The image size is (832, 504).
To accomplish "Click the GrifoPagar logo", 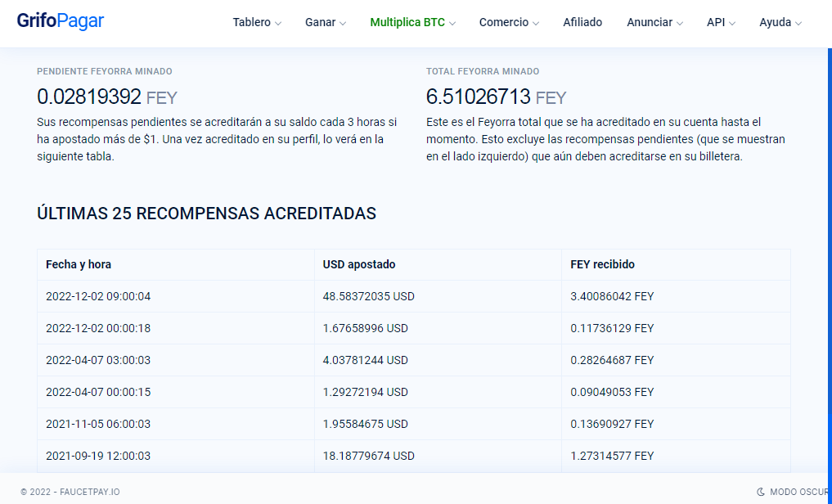I will (x=61, y=21).
